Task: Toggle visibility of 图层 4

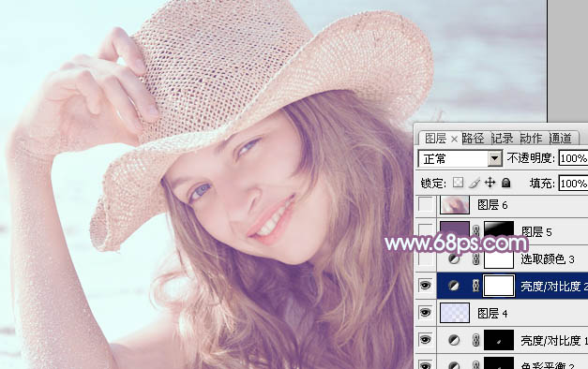Action: click(x=425, y=313)
